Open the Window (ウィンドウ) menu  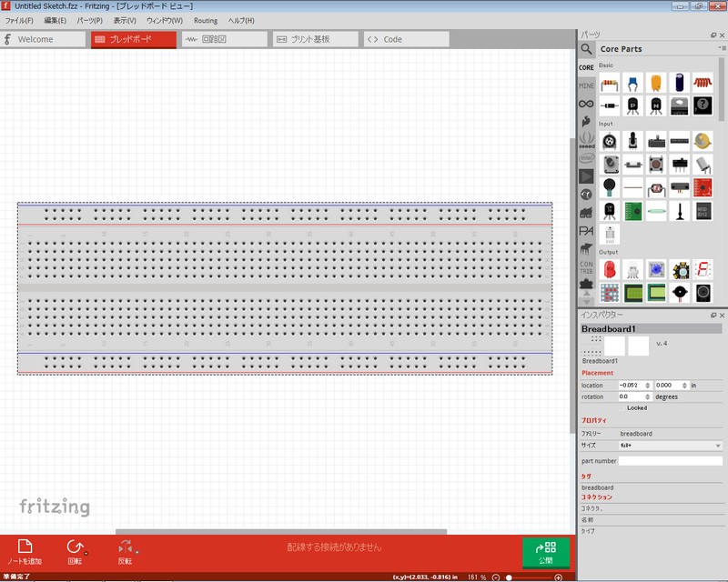[x=165, y=20]
